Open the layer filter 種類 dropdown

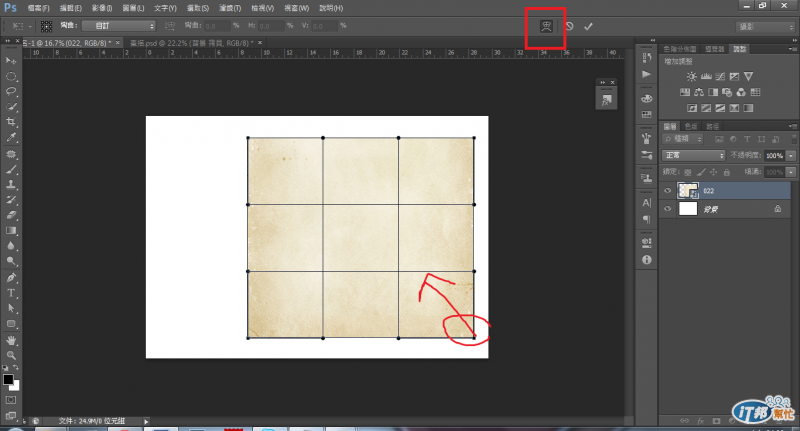point(683,139)
